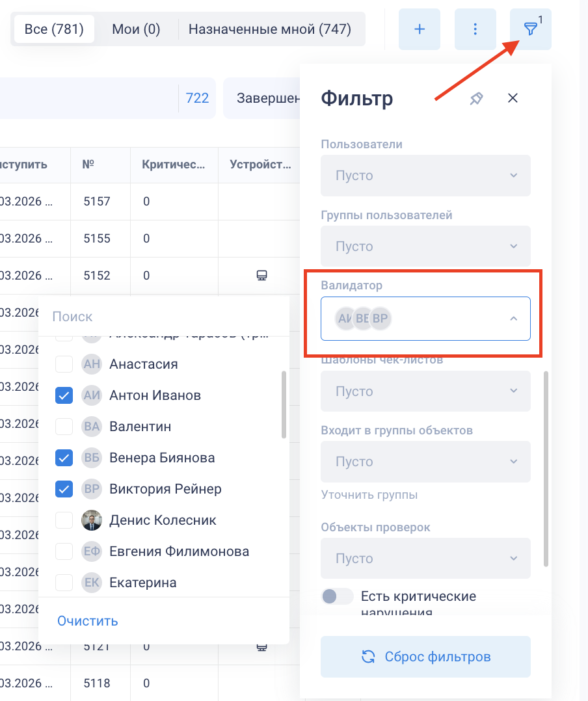
Task: Switch to the Мои (0) tab
Action: pos(136,29)
